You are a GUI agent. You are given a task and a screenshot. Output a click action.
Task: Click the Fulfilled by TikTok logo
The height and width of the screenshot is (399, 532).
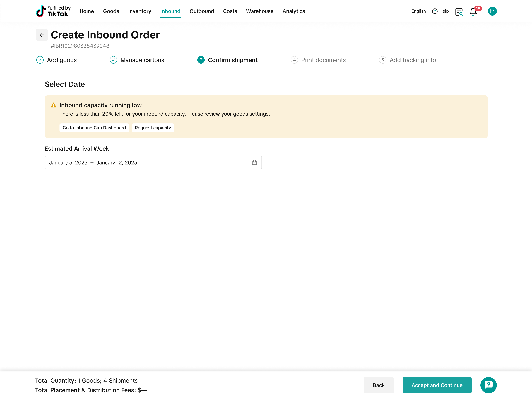click(53, 11)
